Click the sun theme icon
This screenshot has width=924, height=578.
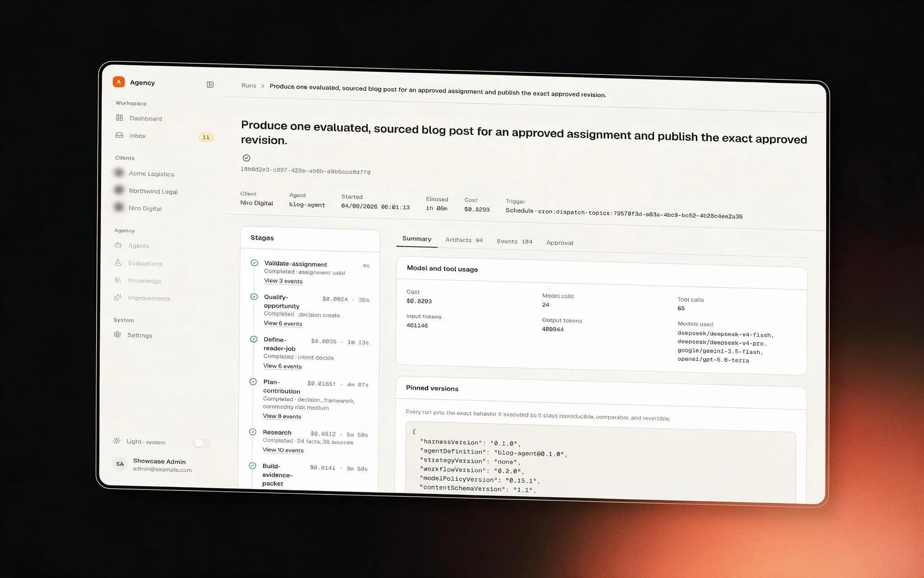click(117, 441)
